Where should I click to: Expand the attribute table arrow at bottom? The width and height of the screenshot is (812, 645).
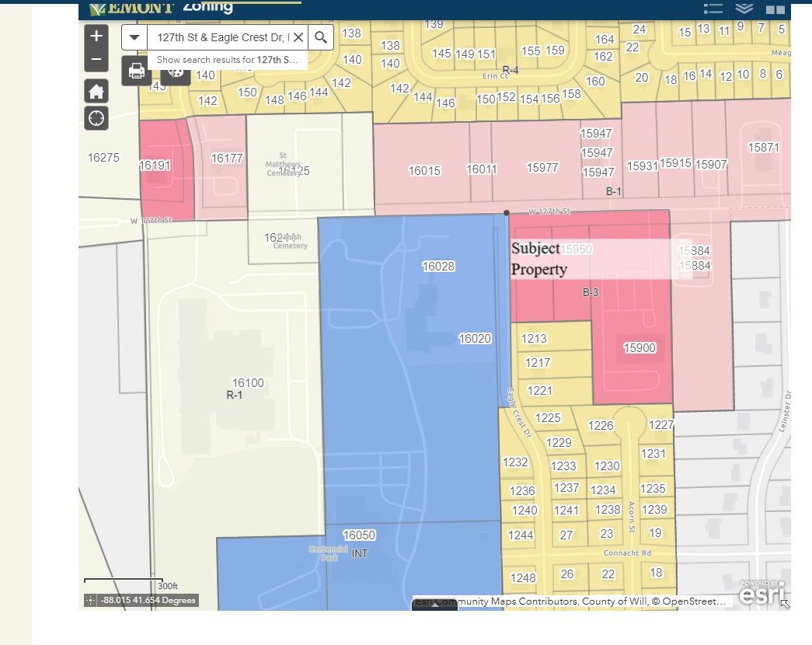click(434, 605)
